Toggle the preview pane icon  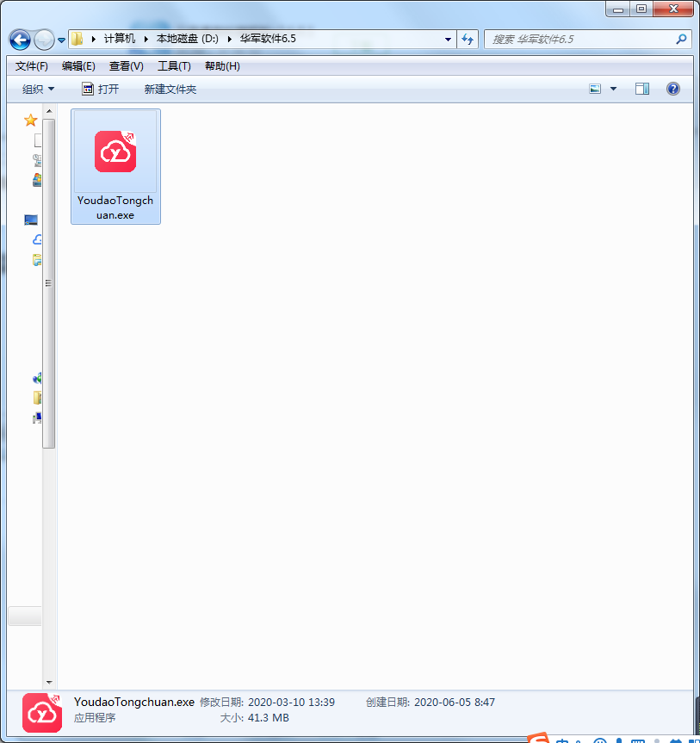(642, 89)
